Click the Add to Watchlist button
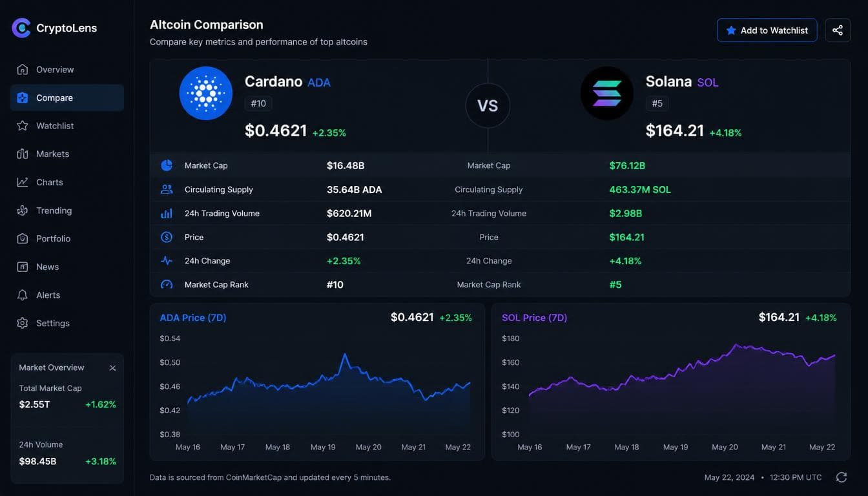 point(767,30)
